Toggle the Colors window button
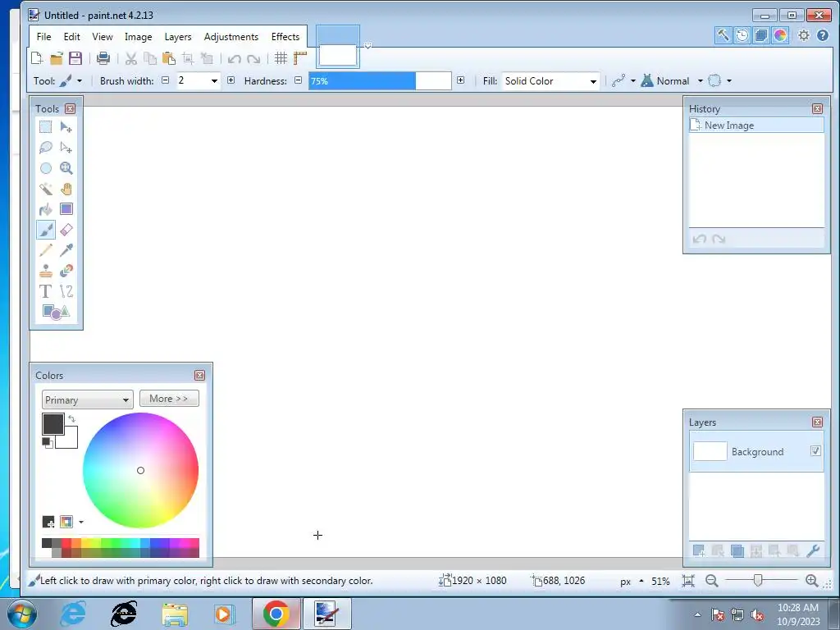 (x=780, y=35)
